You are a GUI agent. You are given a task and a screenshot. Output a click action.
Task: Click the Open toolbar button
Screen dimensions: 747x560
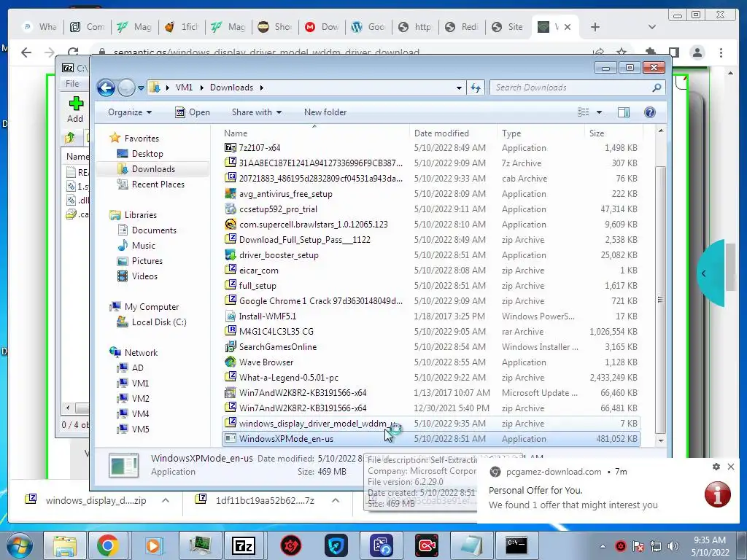click(193, 112)
